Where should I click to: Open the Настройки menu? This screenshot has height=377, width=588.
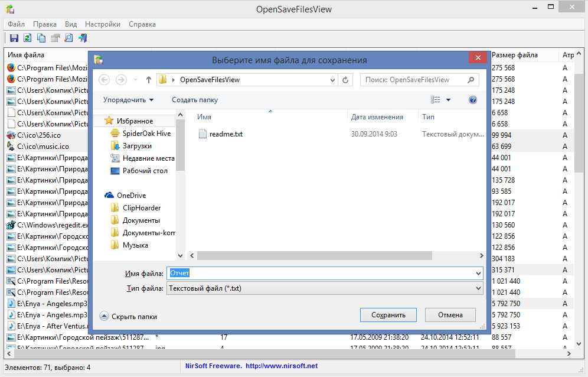[102, 24]
